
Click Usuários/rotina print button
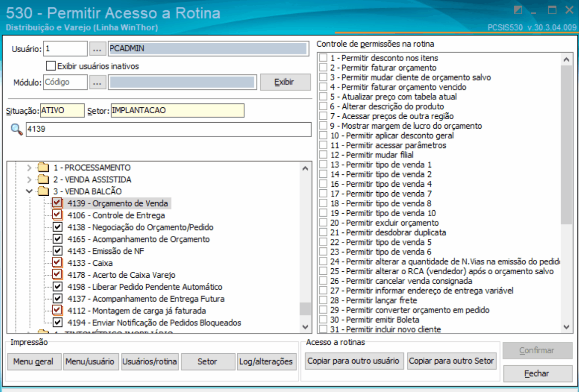(x=150, y=361)
